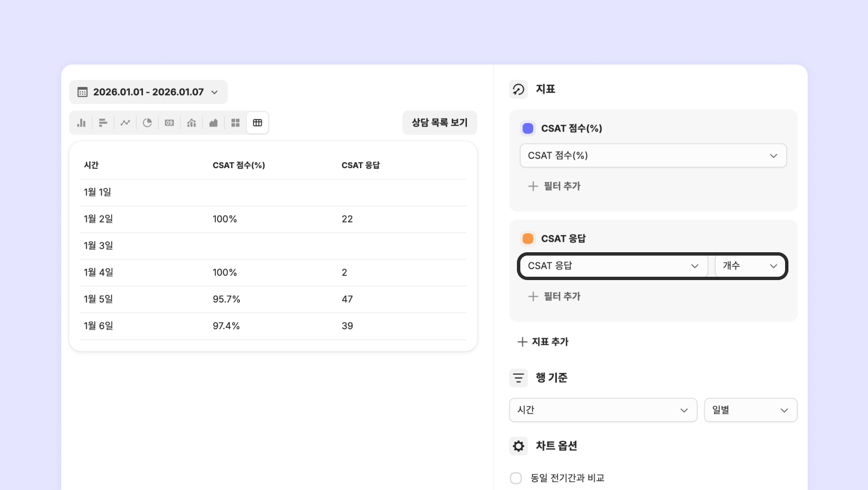Open the 개수 aggregation dropdown
Image resolution: width=868 pixels, height=490 pixels.
pos(749,266)
